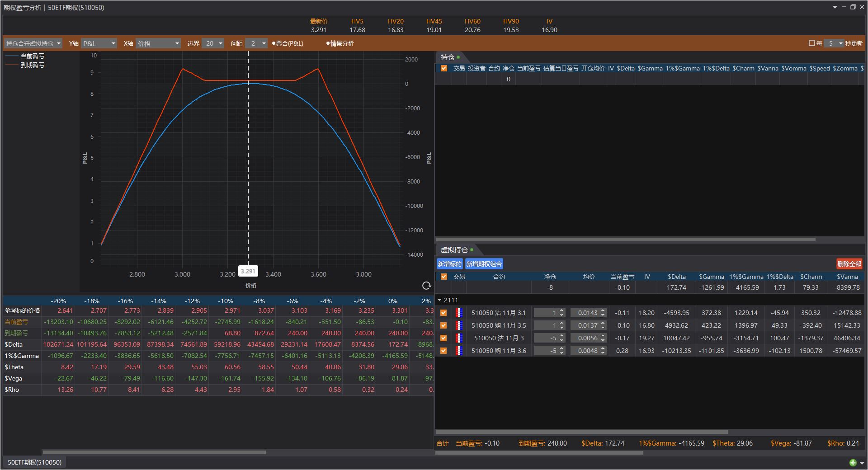Click the red 删除全部 button
The width and height of the screenshot is (868, 470).
[x=849, y=264]
